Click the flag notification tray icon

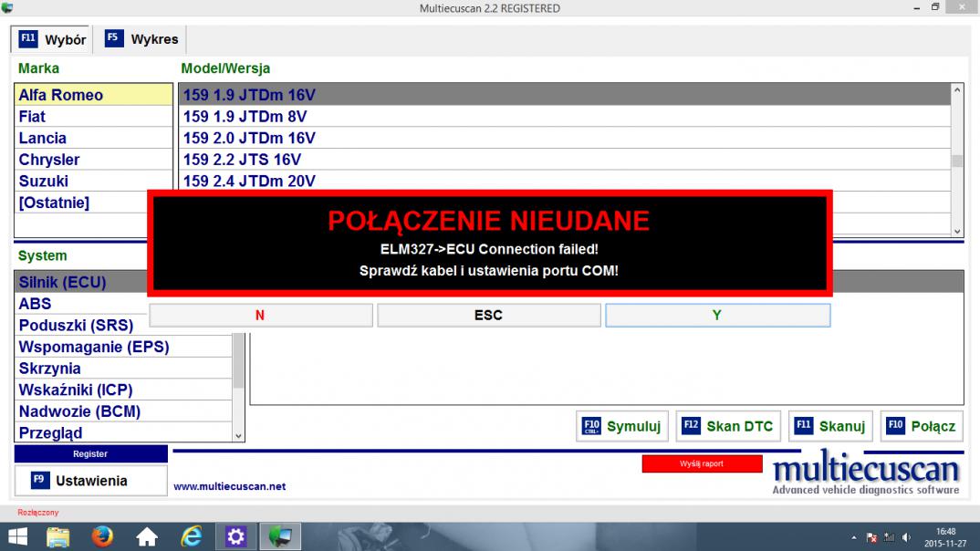(x=871, y=537)
